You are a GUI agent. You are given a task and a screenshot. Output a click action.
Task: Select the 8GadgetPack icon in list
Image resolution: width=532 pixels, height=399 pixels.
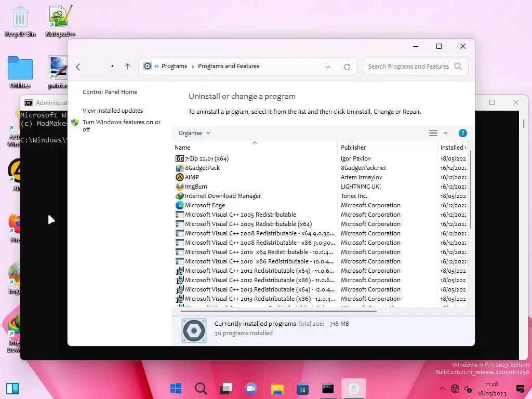[179, 168]
